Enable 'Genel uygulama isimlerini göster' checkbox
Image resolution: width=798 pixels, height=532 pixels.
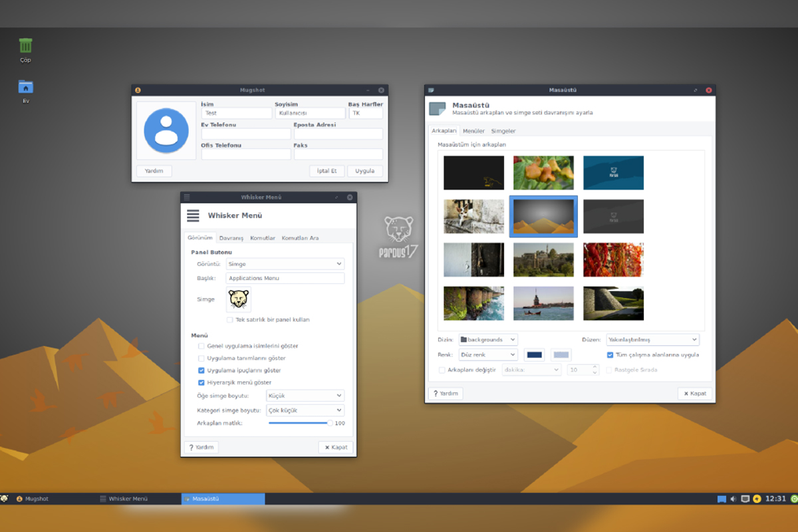(201, 346)
